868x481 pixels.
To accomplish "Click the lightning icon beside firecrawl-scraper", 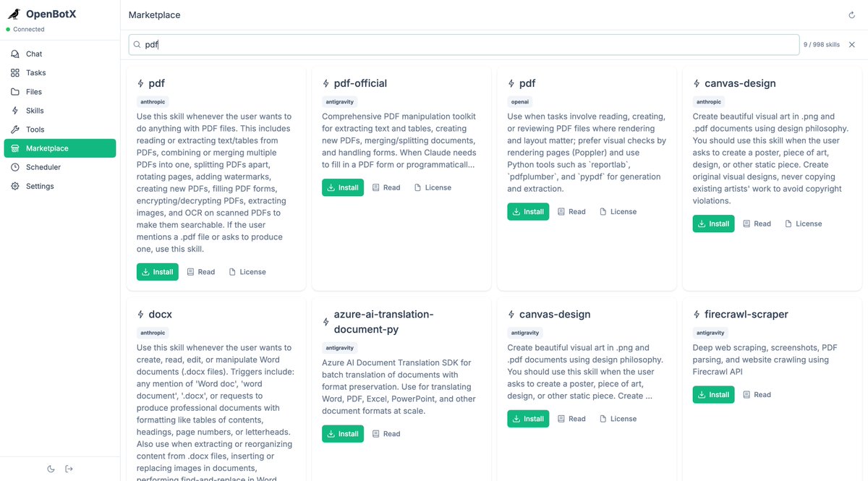I will 697,315.
